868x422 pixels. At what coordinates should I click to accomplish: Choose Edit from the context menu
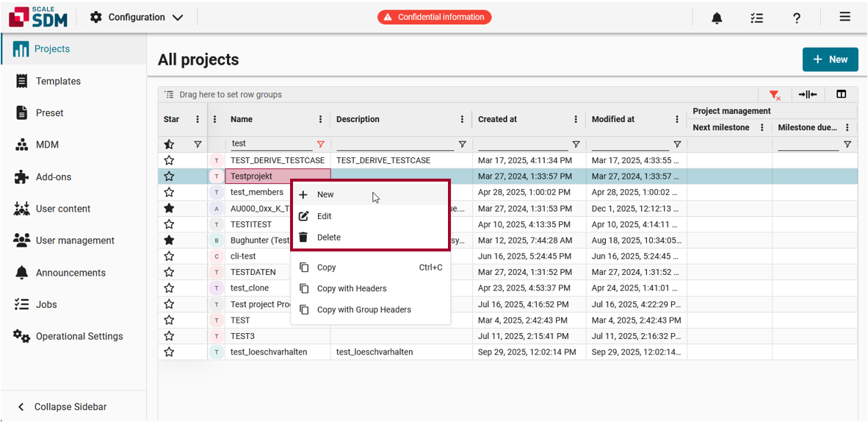pyautogui.click(x=324, y=216)
